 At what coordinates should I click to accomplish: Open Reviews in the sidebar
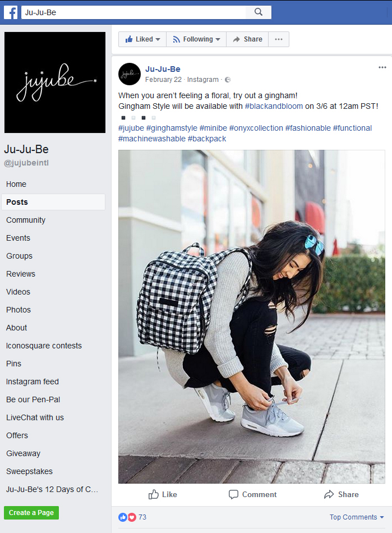click(21, 274)
